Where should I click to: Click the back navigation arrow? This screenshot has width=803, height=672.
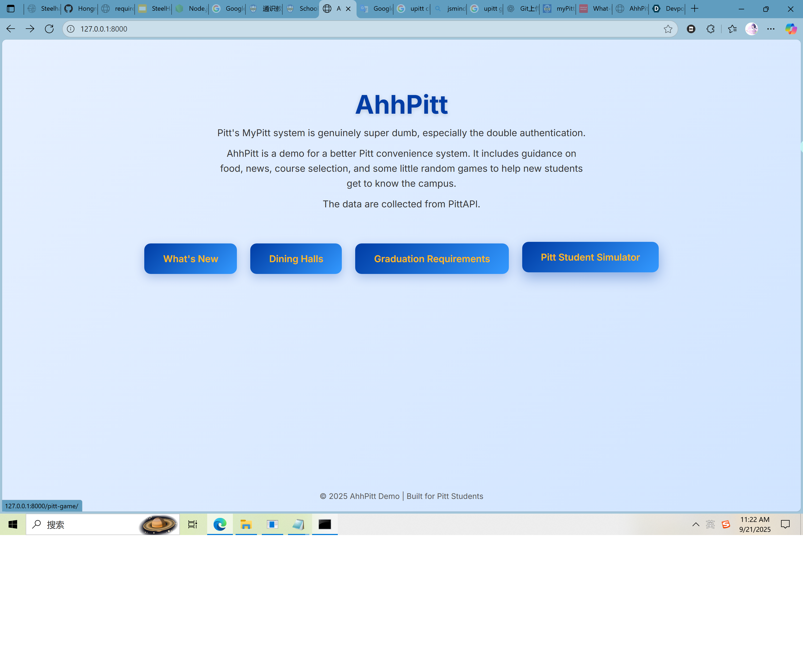pyautogui.click(x=11, y=29)
